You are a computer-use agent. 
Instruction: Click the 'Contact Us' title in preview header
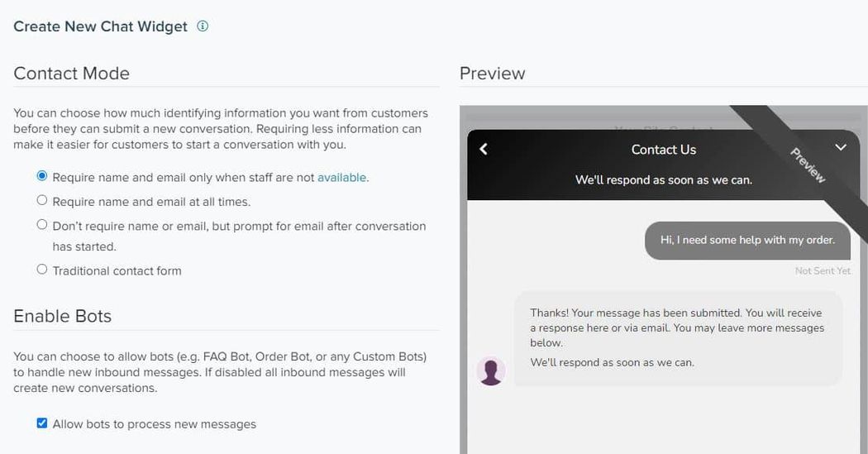pos(663,150)
